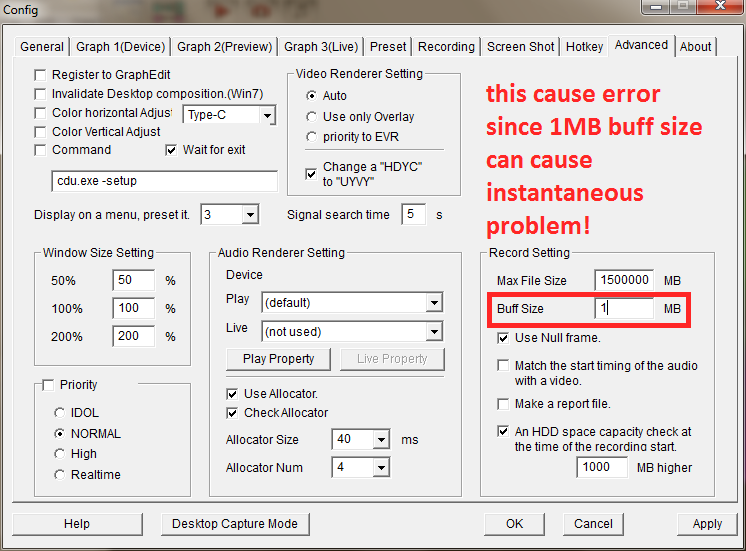746x551 pixels.
Task: Click the 200% window size field
Action: click(134, 336)
